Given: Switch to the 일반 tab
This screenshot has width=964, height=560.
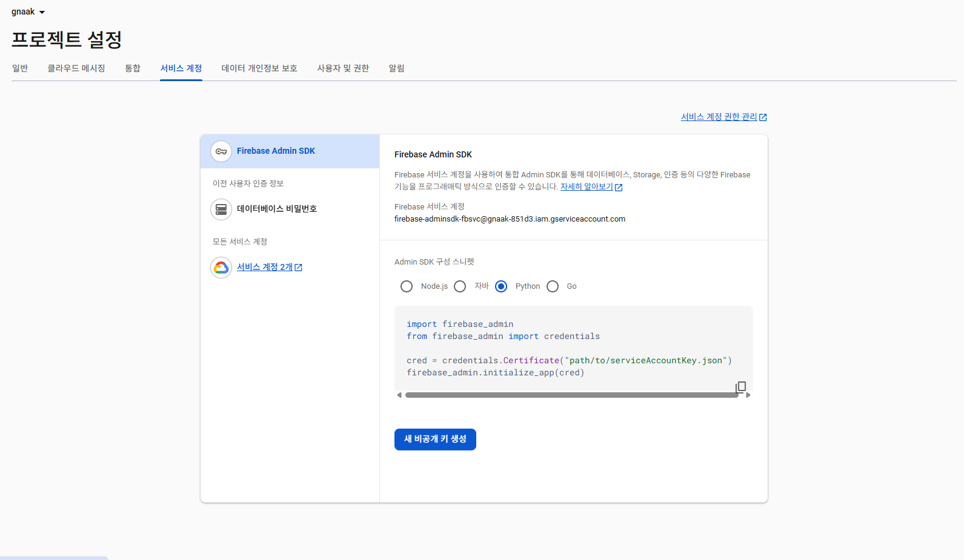Looking at the screenshot, I should (20, 68).
